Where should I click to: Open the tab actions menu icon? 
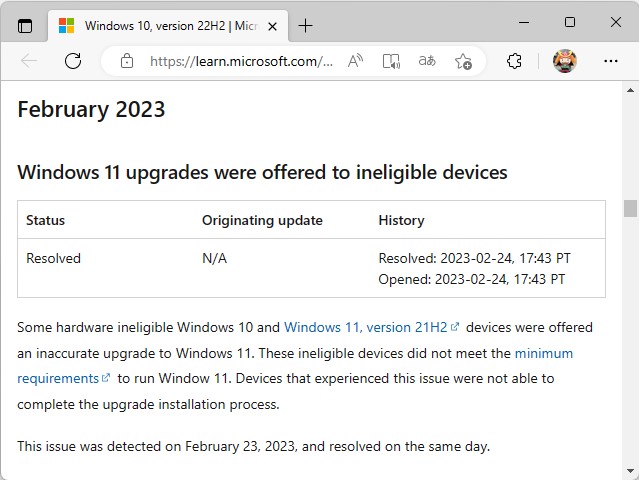click(x=25, y=25)
